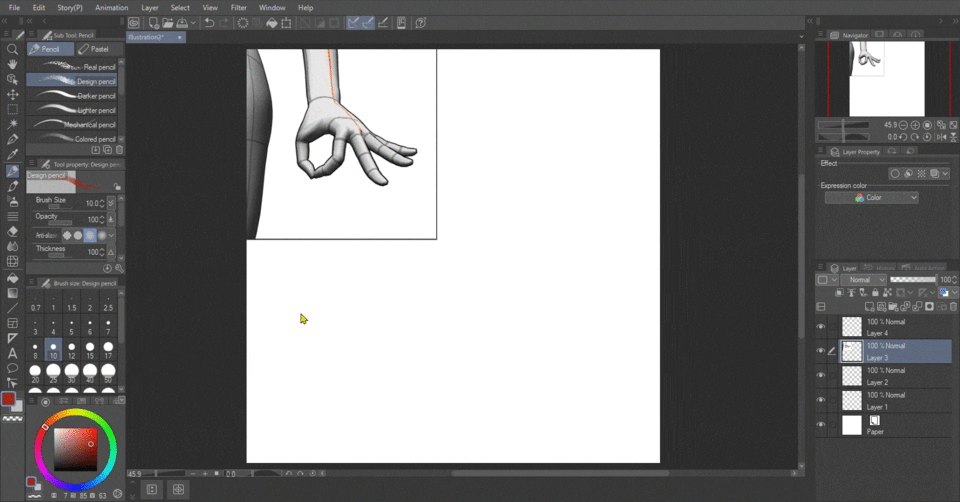Hide the Paper layer via its eye icon

[821, 425]
